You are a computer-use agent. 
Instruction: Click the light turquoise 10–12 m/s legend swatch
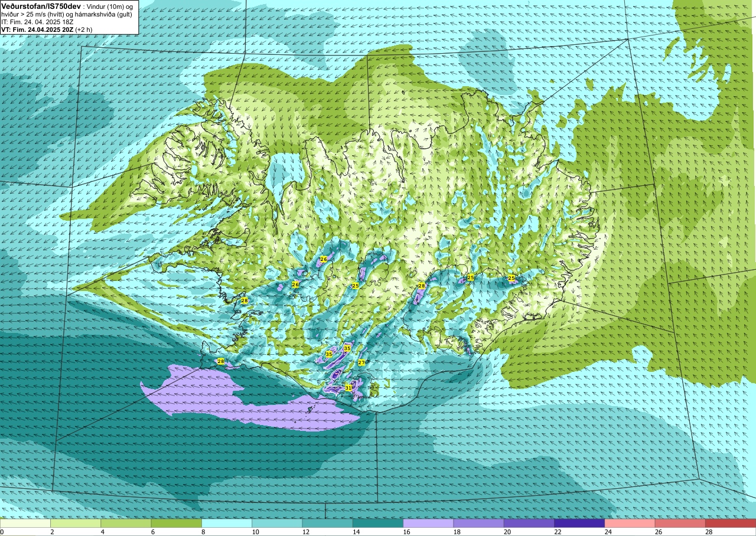pyautogui.click(x=277, y=523)
